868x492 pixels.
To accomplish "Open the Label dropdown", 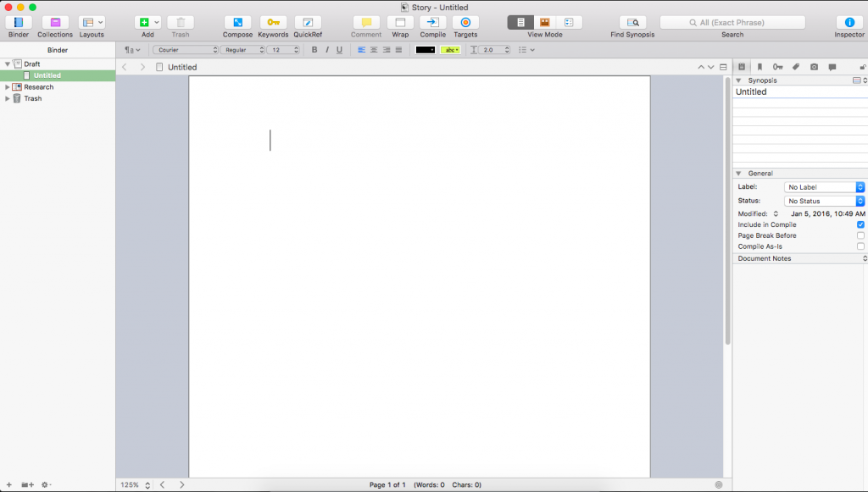I will [x=824, y=187].
